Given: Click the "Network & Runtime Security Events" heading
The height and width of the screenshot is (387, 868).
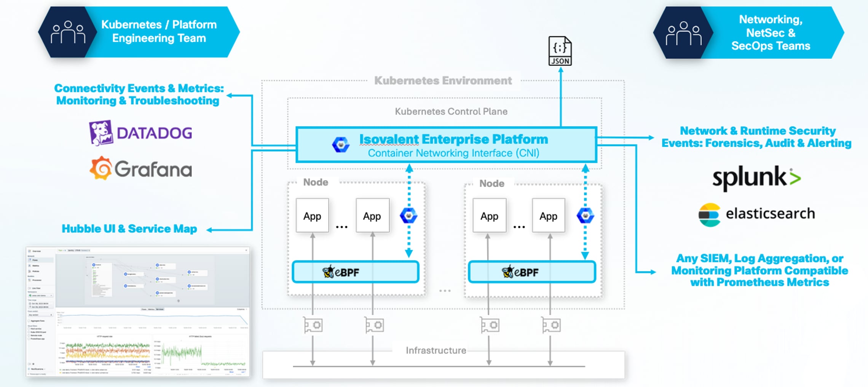Looking at the screenshot, I should pyautogui.click(x=756, y=137).
